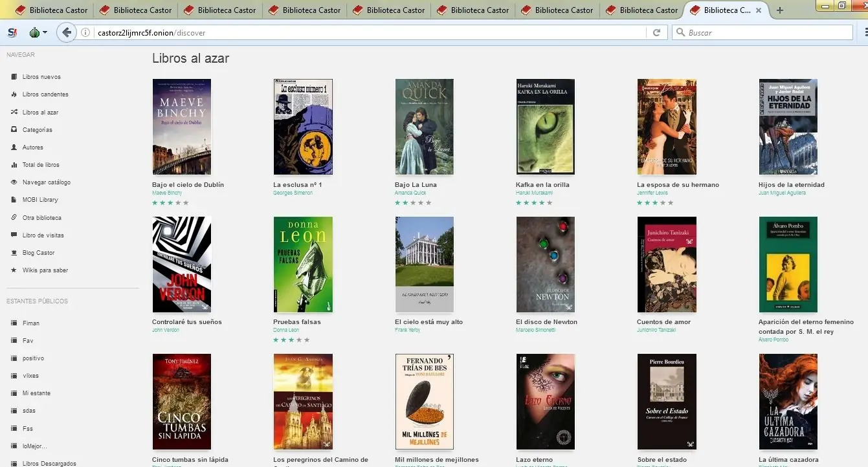The image size is (868, 467).
Task: Open Cuentos de amor book cover
Action: coord(667,265)
